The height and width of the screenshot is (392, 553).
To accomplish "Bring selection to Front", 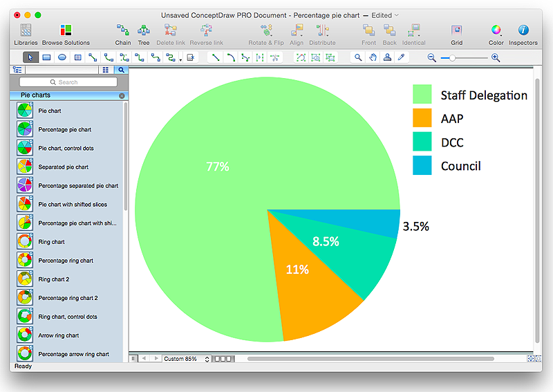I will tap(368, 35).
